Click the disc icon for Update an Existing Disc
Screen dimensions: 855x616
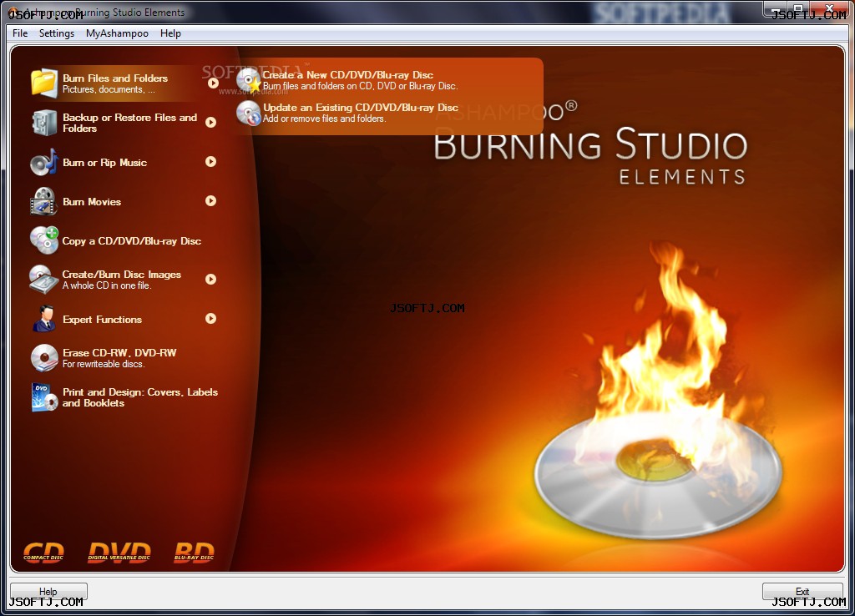click(249, 113)
